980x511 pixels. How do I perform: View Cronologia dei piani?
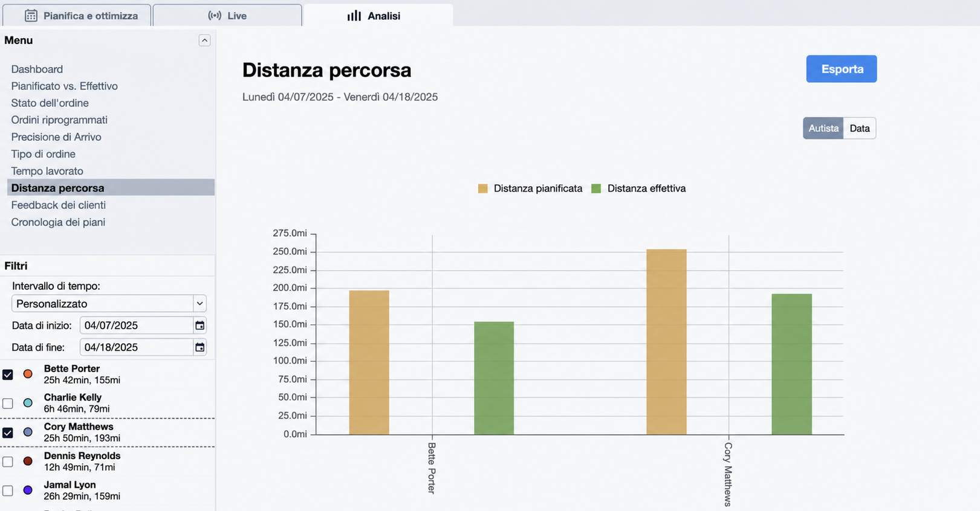(x=58, y=222)
